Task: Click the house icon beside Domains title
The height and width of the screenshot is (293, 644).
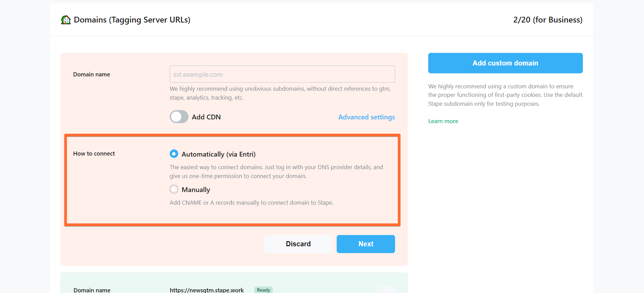Action: tap(66, 20)
